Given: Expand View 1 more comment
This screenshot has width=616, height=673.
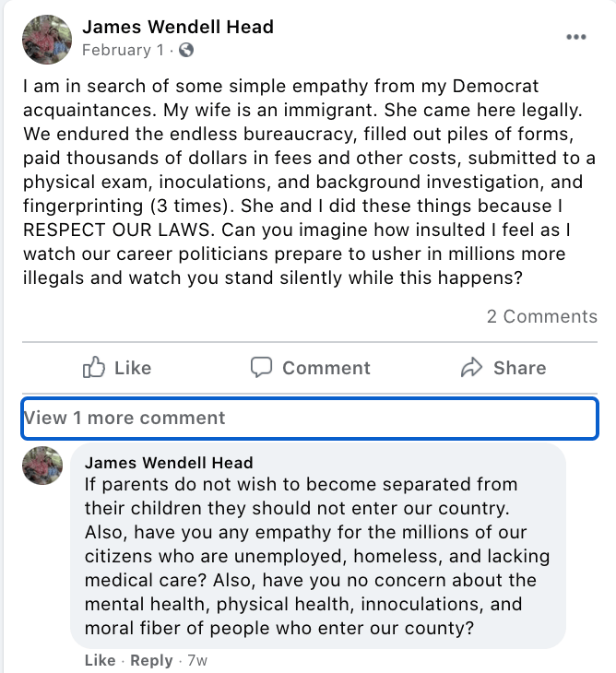Looking at the screenshot, I should [x=124, y=418].
